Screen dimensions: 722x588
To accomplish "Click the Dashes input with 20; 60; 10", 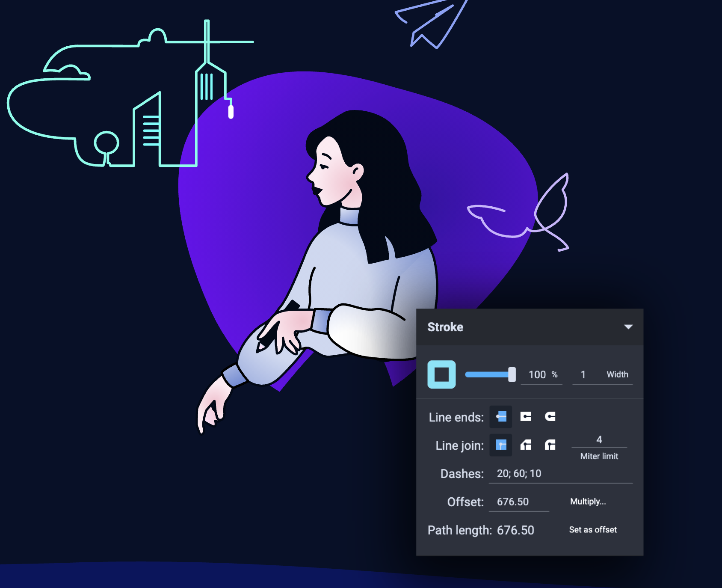I will pyautogui.click(x=560, y=474).
